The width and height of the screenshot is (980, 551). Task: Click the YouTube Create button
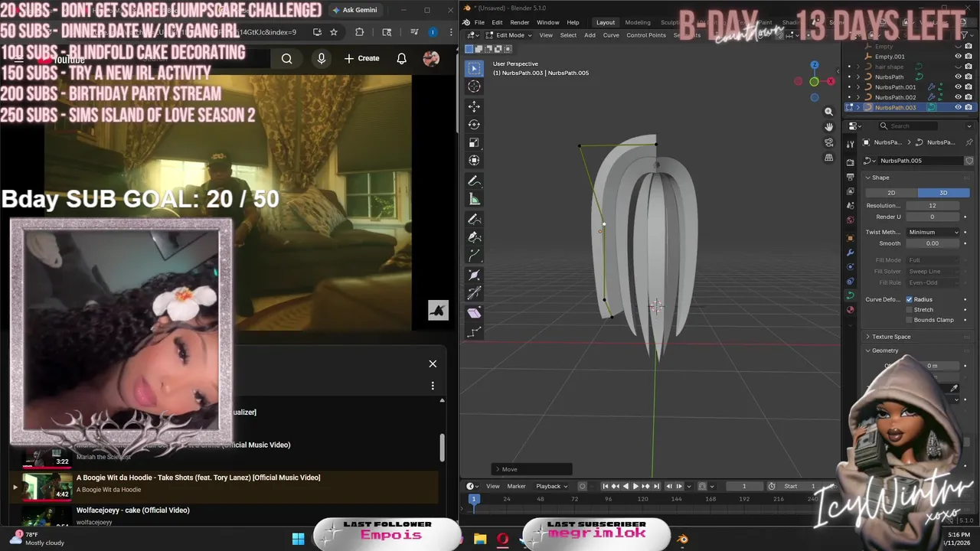pos(361,58)
